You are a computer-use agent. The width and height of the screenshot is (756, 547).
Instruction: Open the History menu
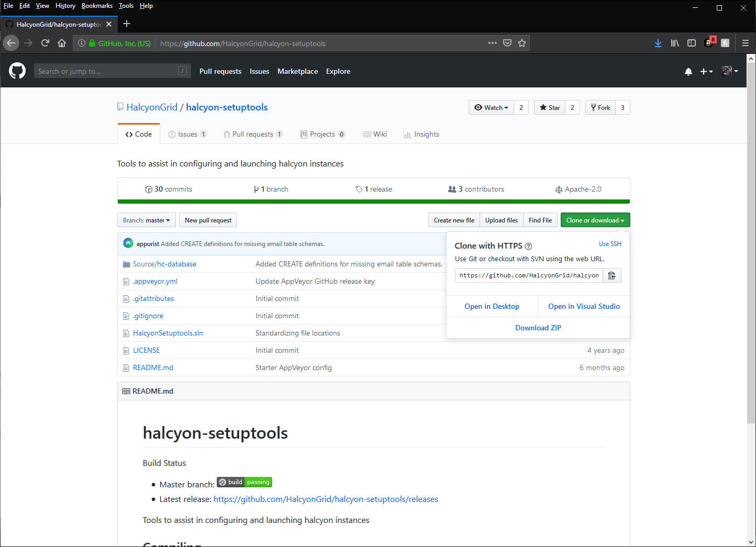click(x=65, y=6)
